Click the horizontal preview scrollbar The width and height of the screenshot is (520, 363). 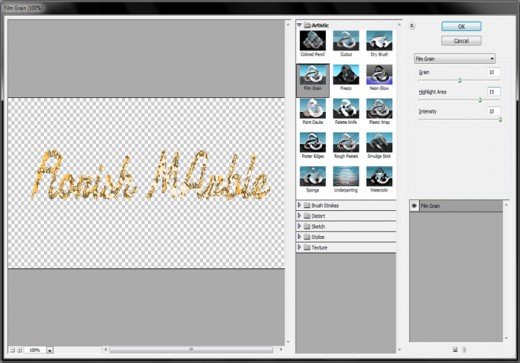(191, 350)
